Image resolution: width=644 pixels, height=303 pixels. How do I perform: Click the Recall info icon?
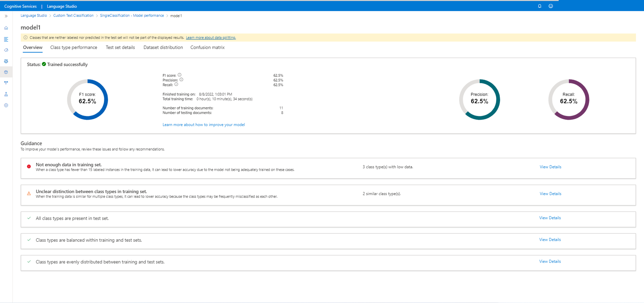tap(176, 85)
